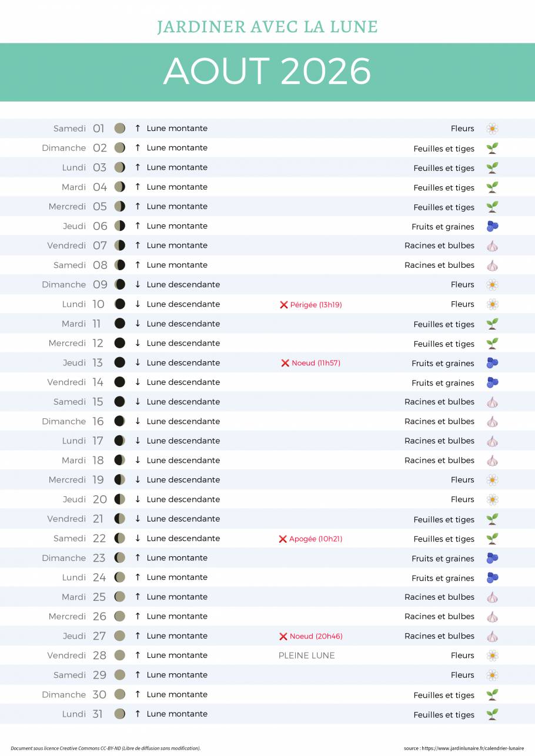Click the up arrow on Dimanche 23
The height and width of the screenshot is (756, 535).
tap(138, 557)
